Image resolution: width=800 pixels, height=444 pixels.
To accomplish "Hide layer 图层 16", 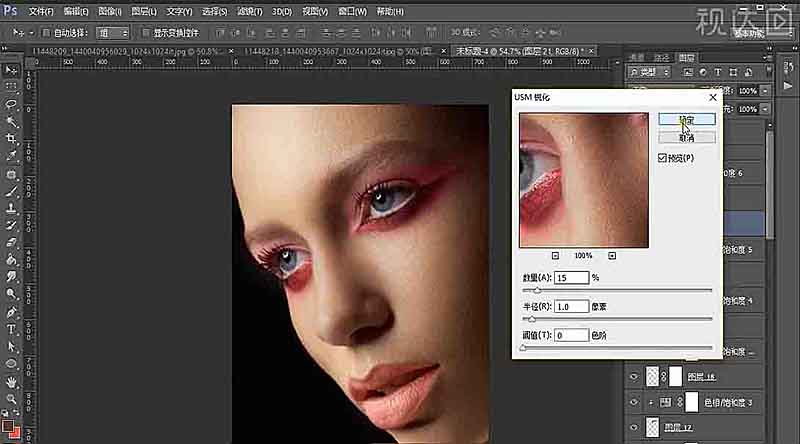I will (x=634, y=377).
